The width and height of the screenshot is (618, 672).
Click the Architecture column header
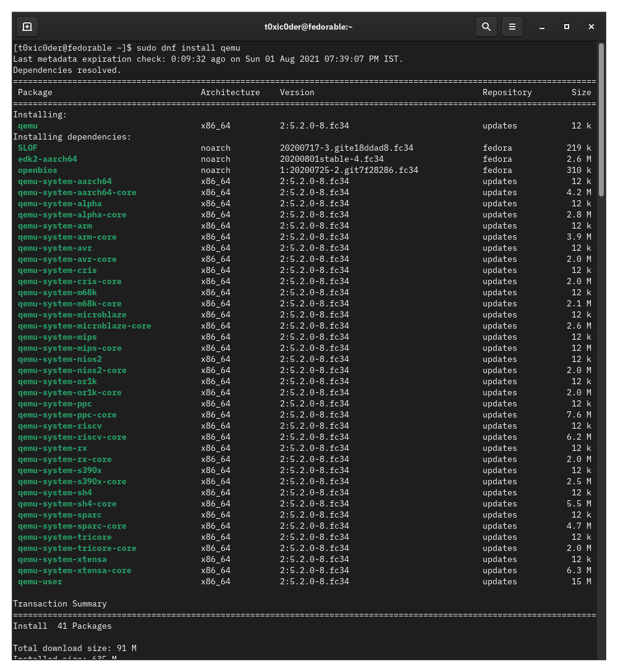click(x=231, y=93)
